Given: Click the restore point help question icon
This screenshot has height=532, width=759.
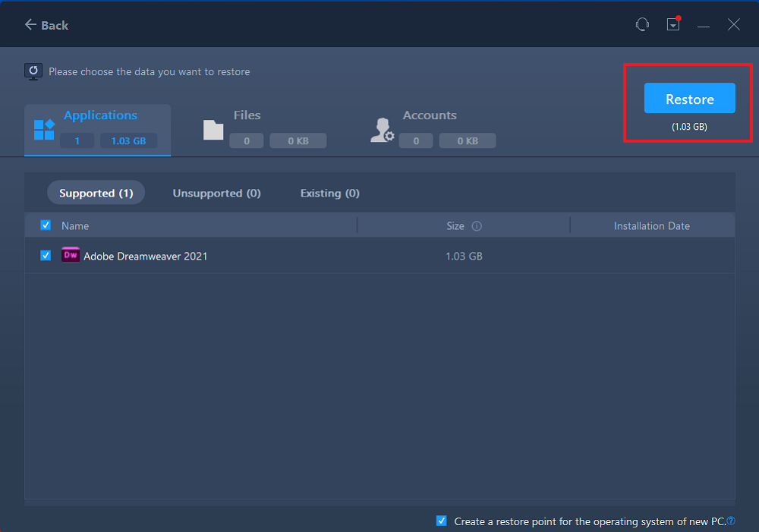Looking at the screenshot, I should coord(731,521).
